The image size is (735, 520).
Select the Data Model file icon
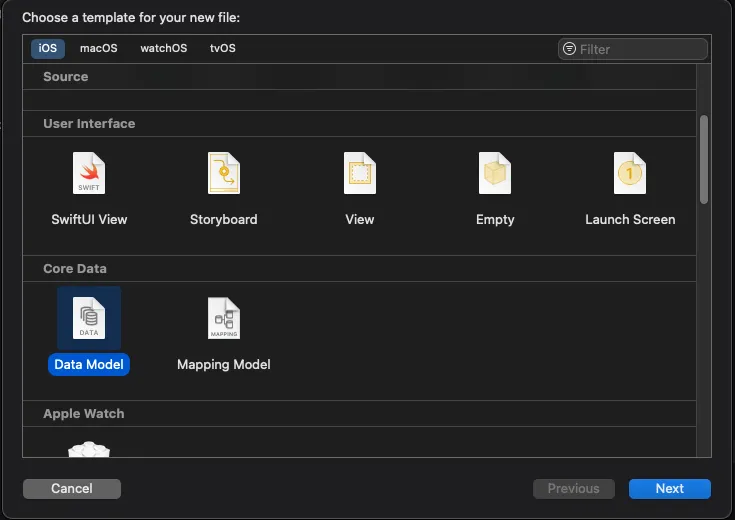(89, 318)
